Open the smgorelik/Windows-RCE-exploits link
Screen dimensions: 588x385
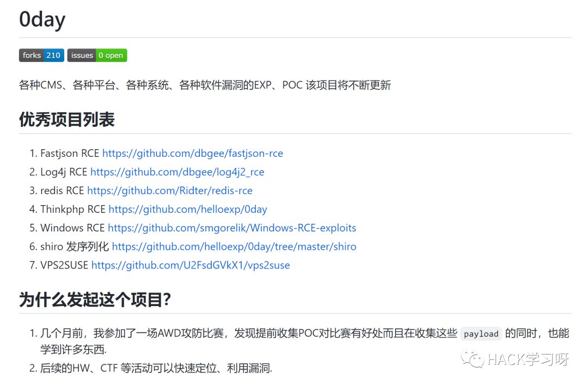point(232,228)
